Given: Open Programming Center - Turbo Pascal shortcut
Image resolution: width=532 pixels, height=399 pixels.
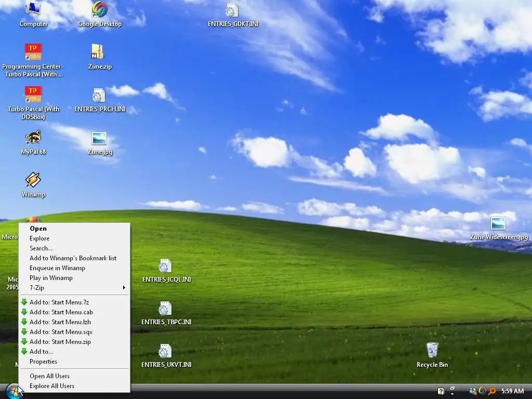Looking at the screenshot, I should click(33, 60).
